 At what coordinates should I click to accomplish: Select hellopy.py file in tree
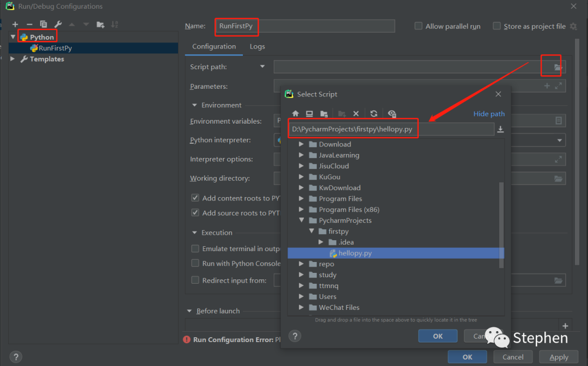point(396,253)
